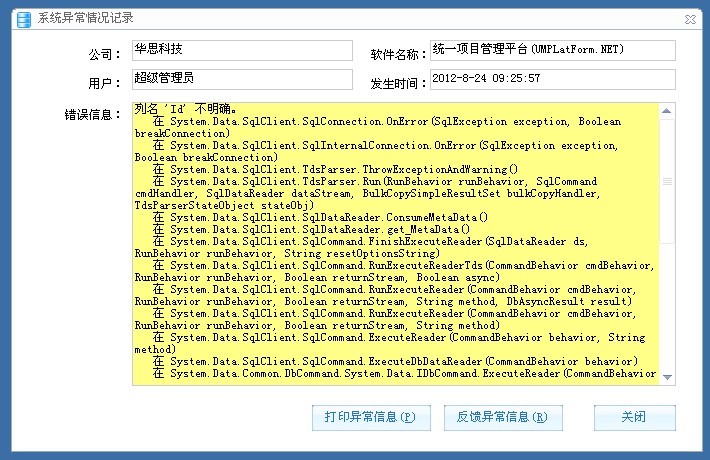This screenshot has height=460, width=710.
Task: Click the line containing SqlCommand.ExecuteDbDataReader
Action: coord(395,361)
